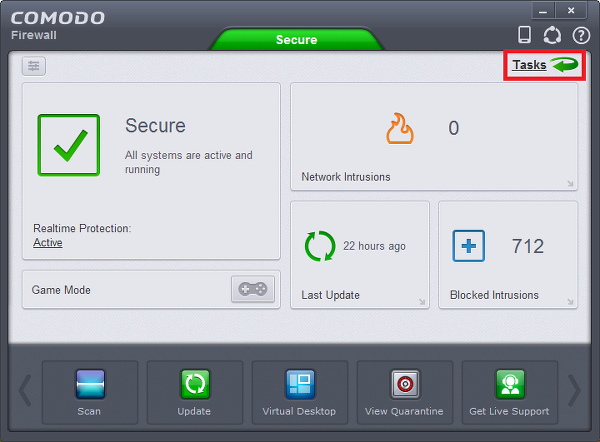Click the large "Secure" heading text
Image resolution: width=600 pixels, height=442 pixels.
click(x=155, y=126)
